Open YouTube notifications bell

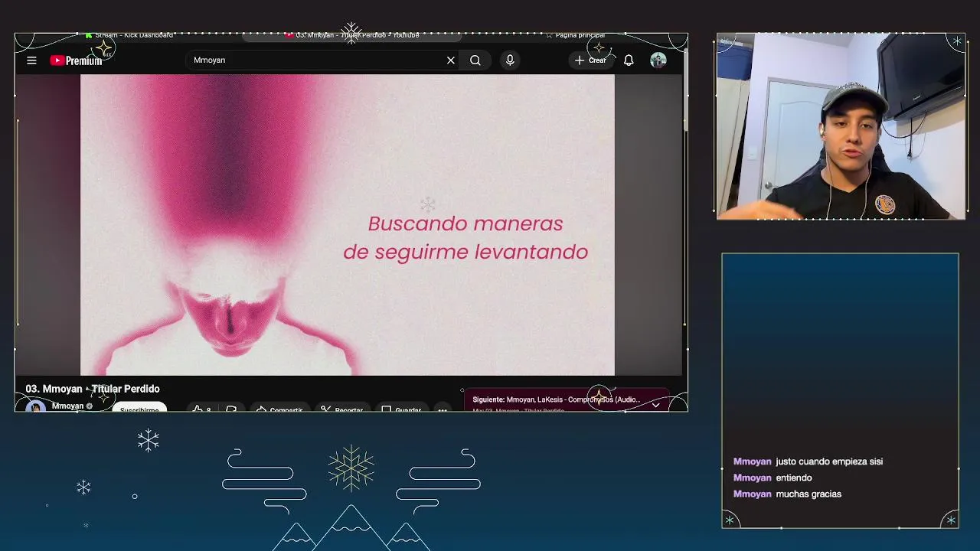629,60
